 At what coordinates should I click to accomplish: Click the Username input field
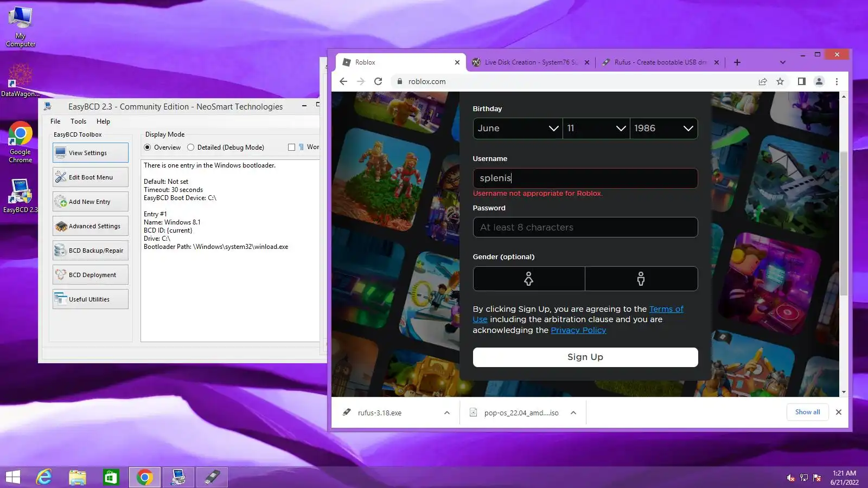pyautogui.click(x=585, y=178)
